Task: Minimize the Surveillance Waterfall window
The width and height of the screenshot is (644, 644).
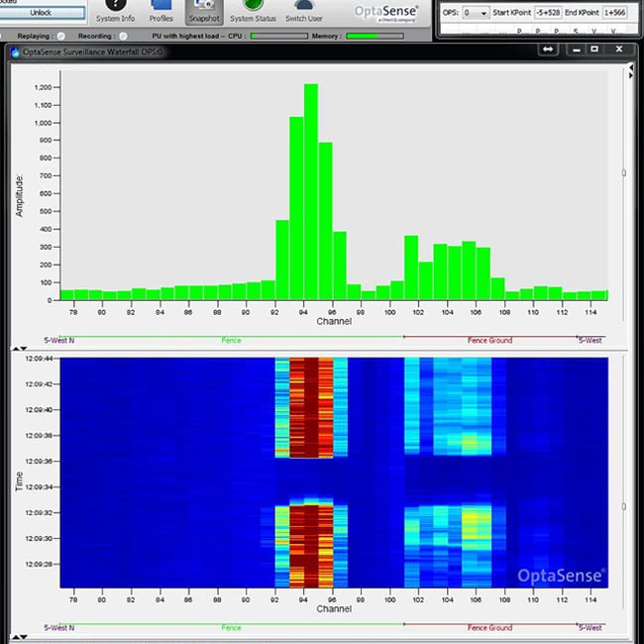Action: [x=577, y=50]
